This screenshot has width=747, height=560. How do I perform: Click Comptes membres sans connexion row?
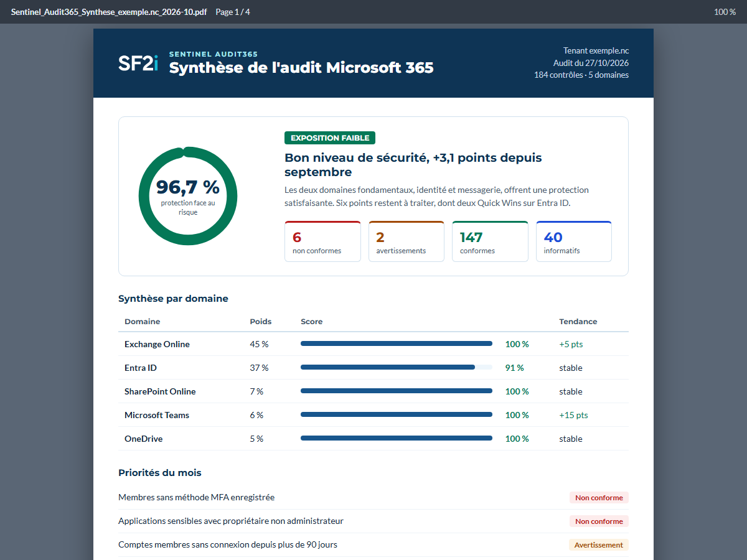(374, 544)
